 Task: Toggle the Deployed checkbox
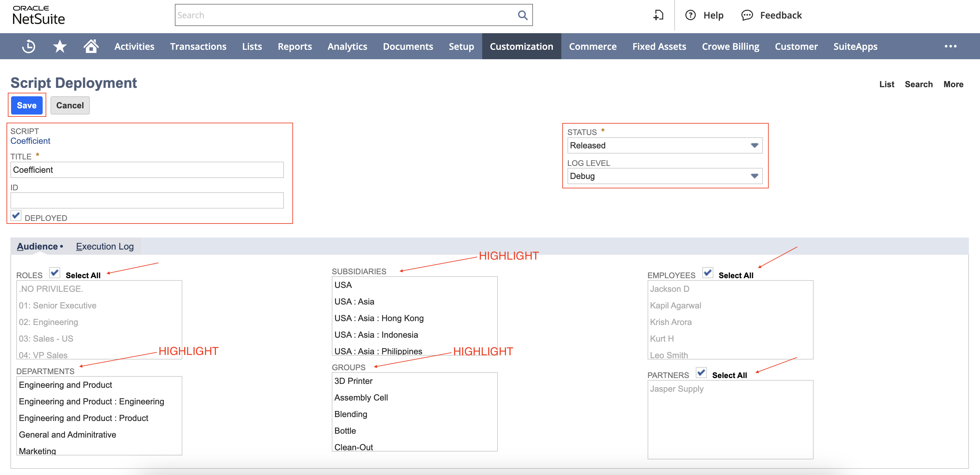tap(16, 216)
